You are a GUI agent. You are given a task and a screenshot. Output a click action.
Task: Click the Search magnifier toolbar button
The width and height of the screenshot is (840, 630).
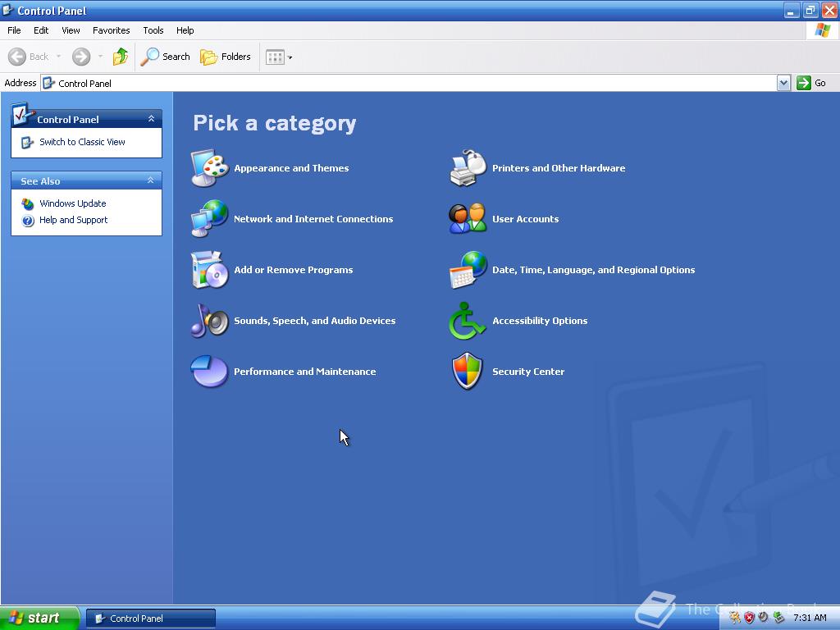coord(165,57)
